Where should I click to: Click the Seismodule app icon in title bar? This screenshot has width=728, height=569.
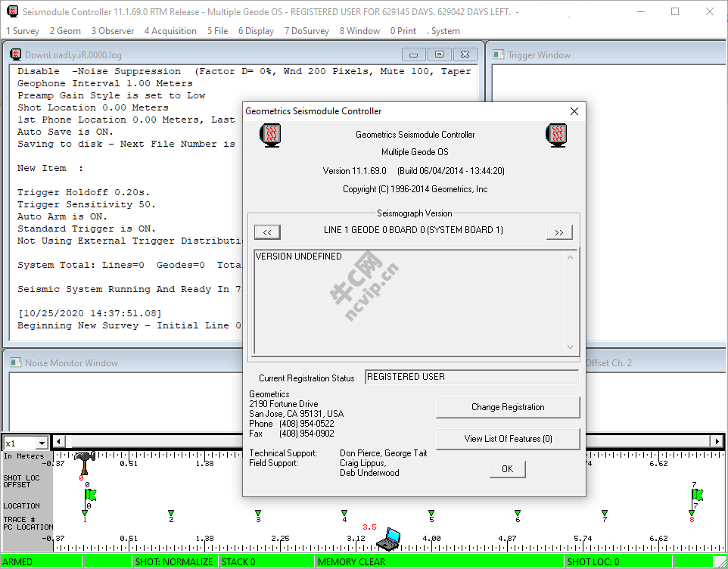tap(13, 11)
